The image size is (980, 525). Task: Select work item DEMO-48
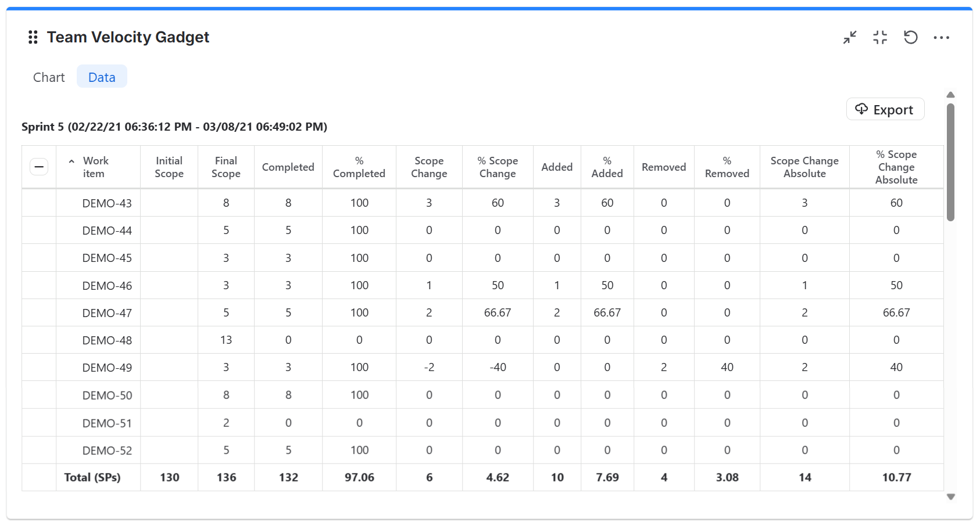tap(107, 340)
